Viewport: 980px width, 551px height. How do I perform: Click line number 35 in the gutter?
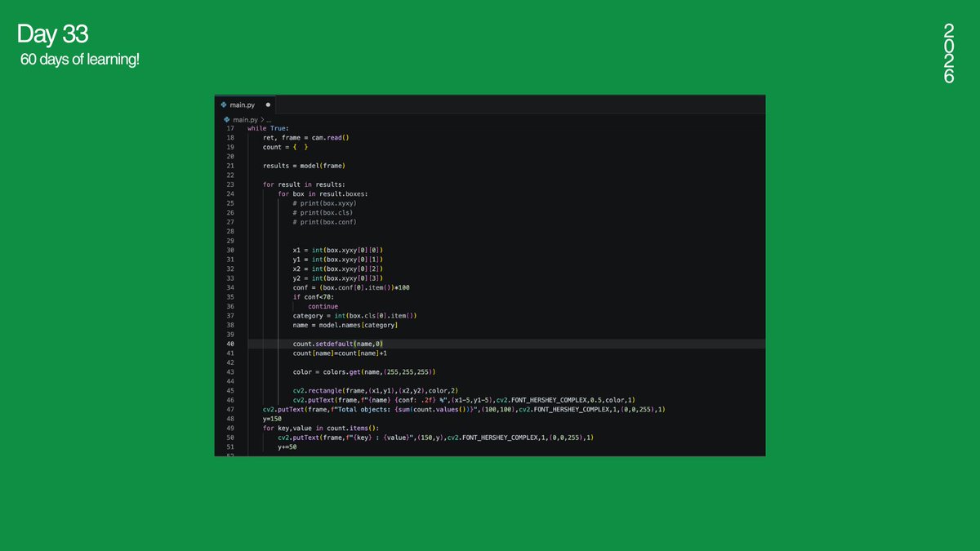229,297
